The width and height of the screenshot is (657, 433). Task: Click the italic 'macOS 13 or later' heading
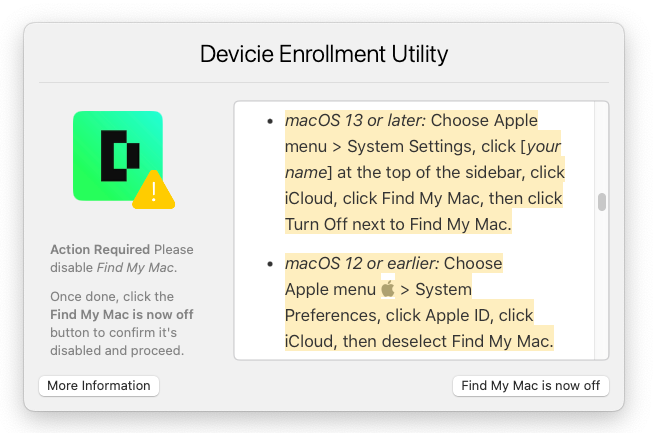click(x=355, y=121)
